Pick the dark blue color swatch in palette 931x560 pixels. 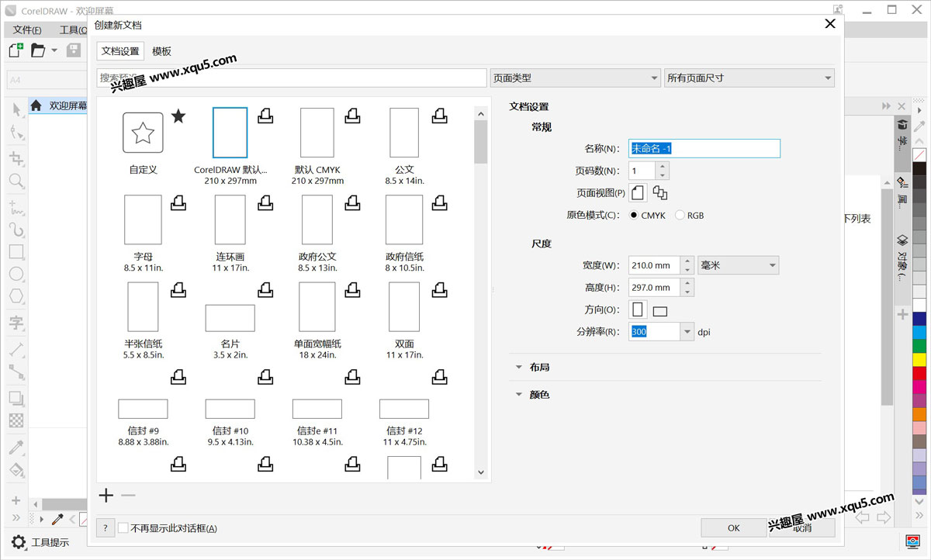[919, 319]
